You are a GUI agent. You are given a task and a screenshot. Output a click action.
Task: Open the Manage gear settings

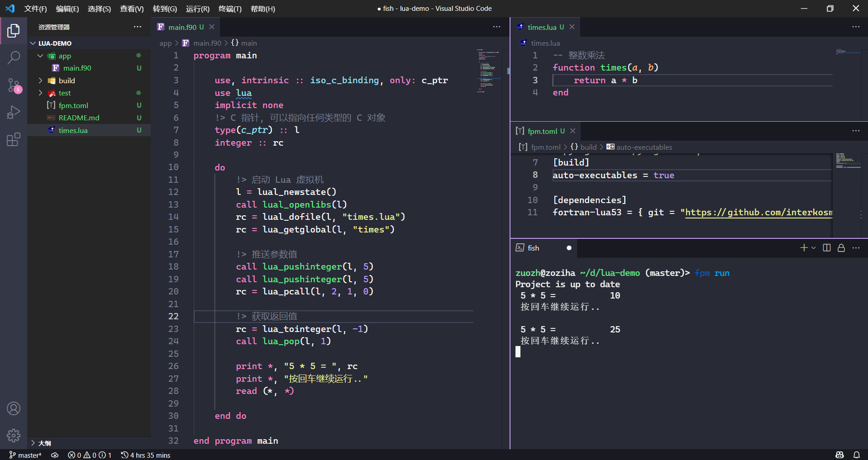pyautogui.click(x=14, y=435)
